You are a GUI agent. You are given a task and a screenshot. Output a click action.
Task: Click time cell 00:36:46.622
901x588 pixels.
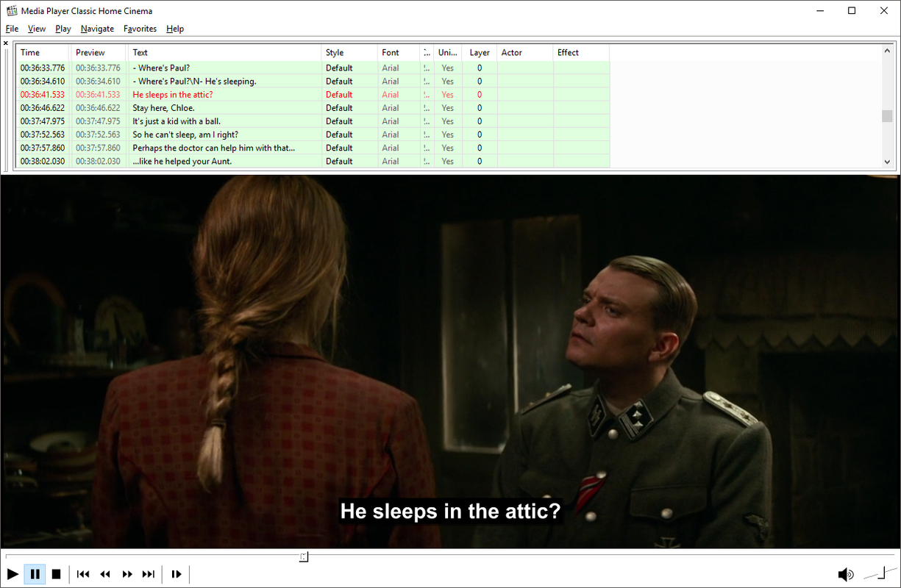pyautogui.click(x=43, y=107)
